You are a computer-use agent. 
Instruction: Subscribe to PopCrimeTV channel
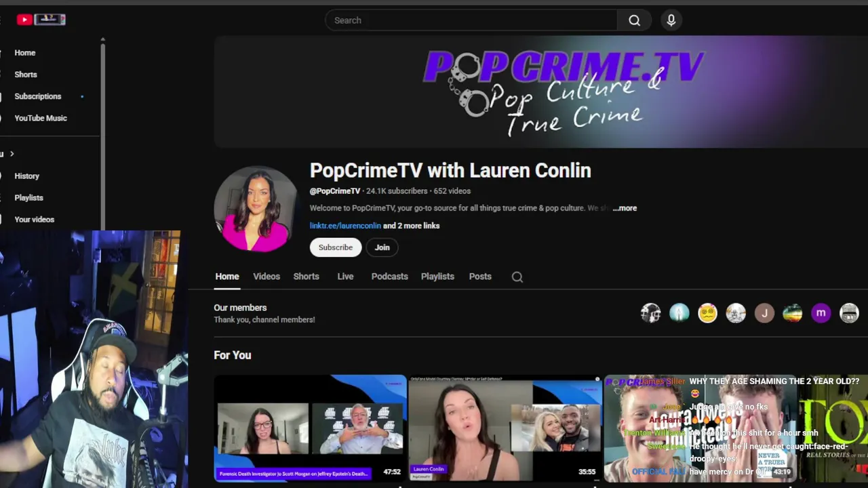pos(336,247)
